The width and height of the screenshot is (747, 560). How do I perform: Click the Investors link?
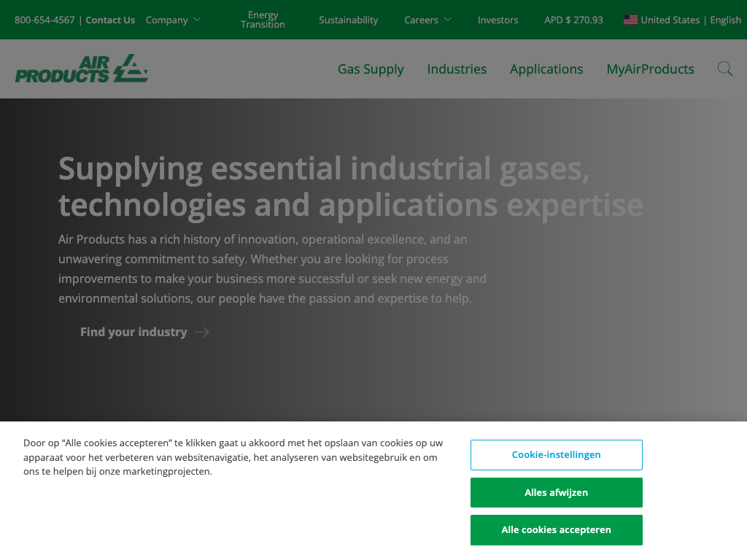click(498, 20)
